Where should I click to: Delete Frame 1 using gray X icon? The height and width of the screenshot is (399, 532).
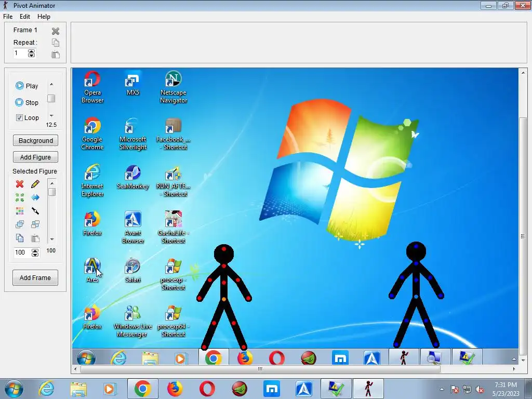click(x=55, y=31)
